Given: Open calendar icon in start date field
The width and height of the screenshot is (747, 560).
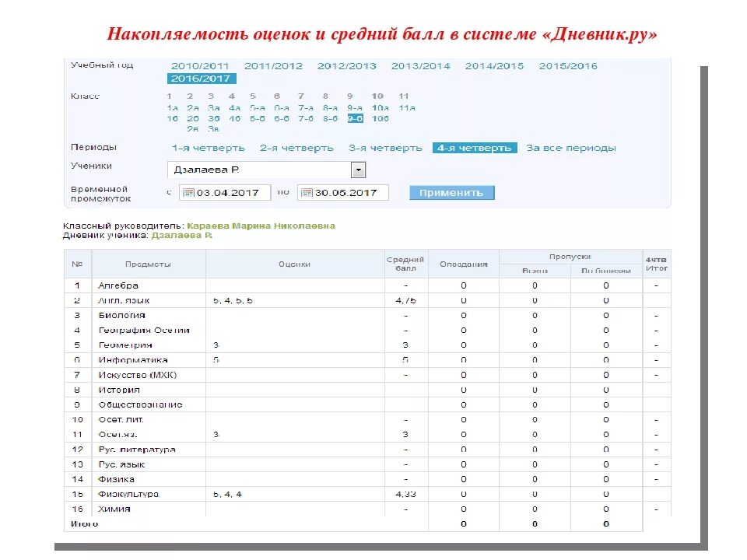Looking at the screenshot, I should pyautogui.click(x=188, y=193).
